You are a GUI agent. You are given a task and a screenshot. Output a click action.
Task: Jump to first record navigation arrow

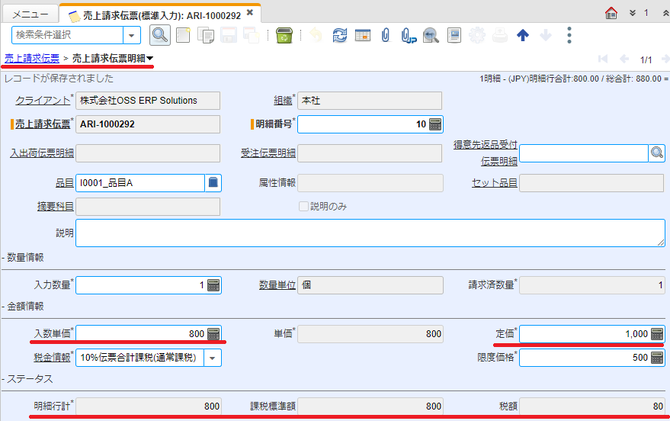pyautogui.click(x=603, y=59)
